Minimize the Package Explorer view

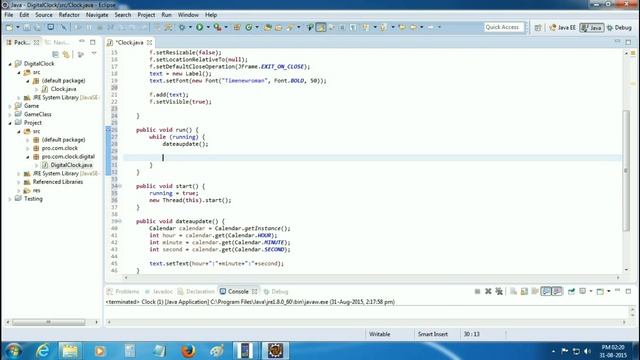[x=82, y=42]
